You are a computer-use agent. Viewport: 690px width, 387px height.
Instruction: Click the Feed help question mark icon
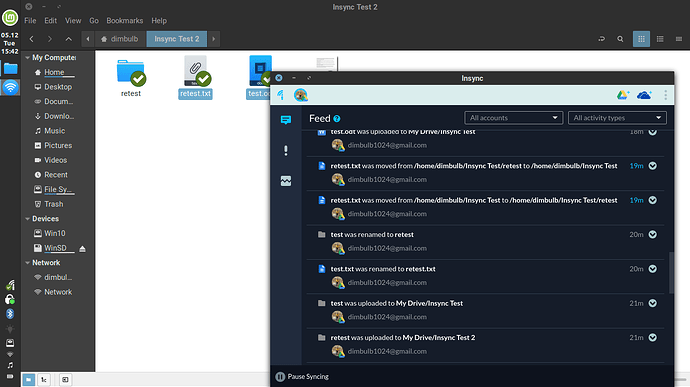pyautogui.click(x=337, y=118)
